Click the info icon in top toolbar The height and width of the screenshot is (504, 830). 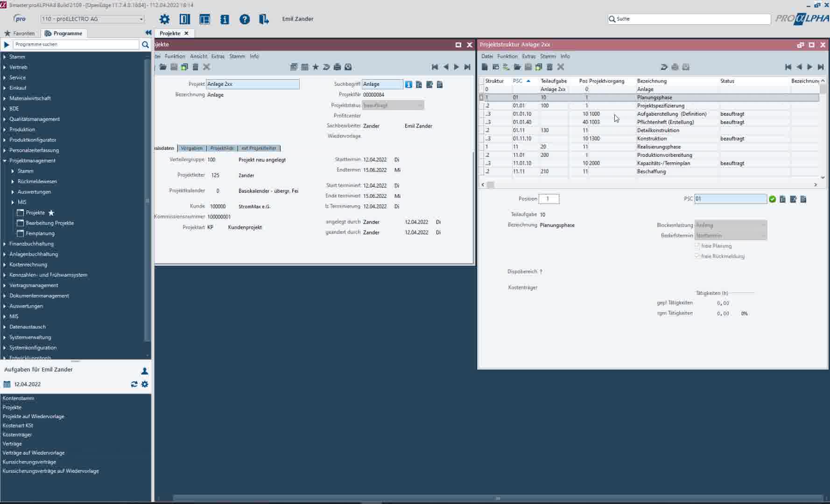coord(225,19)
